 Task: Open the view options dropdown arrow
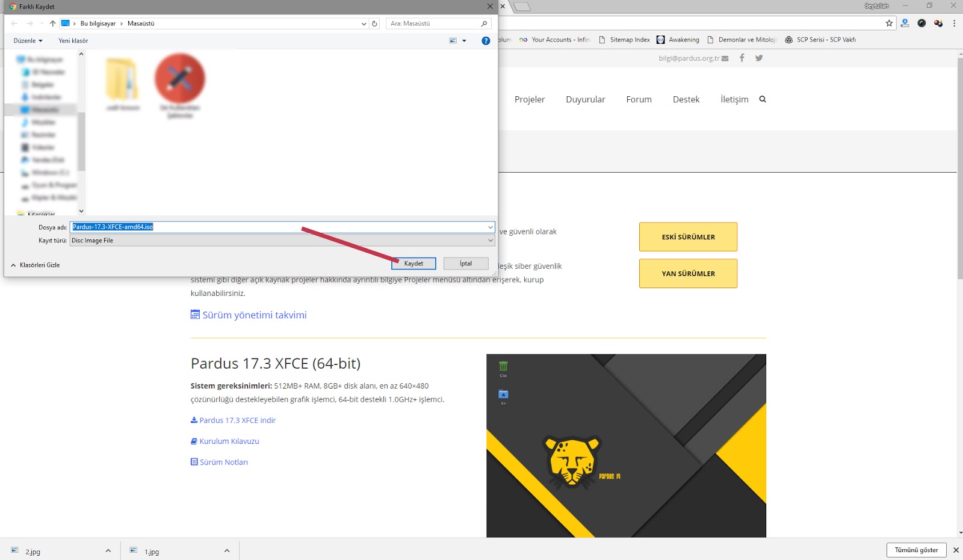click(464, 41)
